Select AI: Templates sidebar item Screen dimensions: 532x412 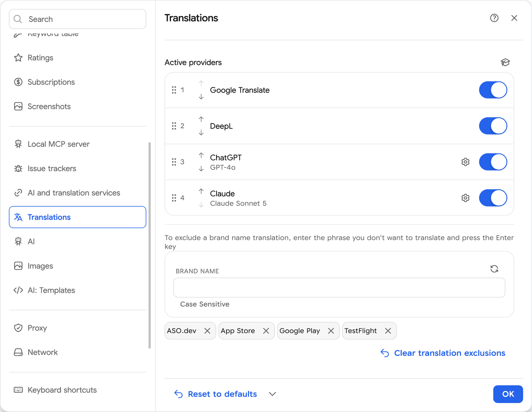(78, 290)
